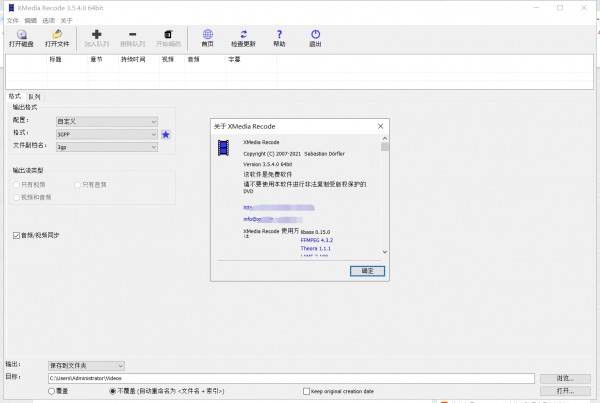Open the 关于 menu

coord(67,21)
